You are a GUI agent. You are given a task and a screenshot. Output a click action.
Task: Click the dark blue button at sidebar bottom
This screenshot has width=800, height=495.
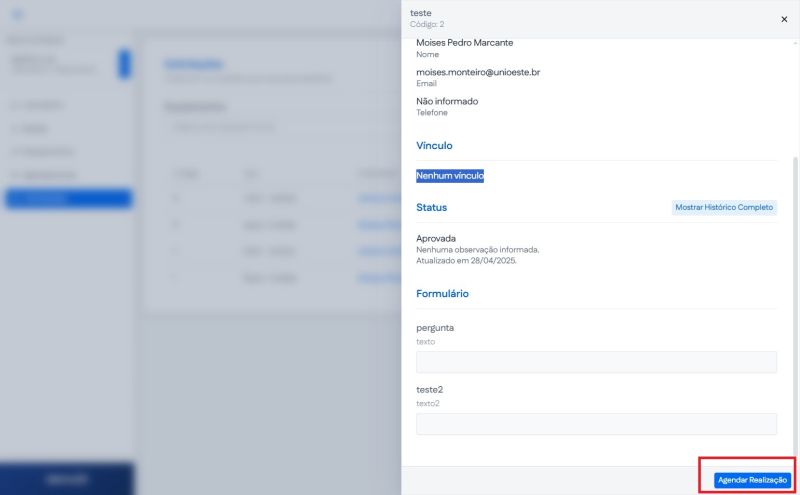pyautogui.click(x=67, y=479)
